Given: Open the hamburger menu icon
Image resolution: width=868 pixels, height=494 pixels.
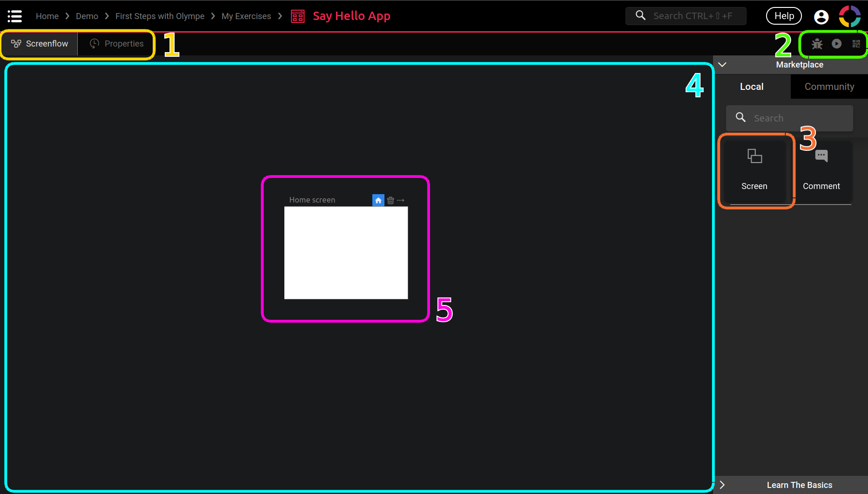Looking at the screenshot, I should (x=15, y=16).
